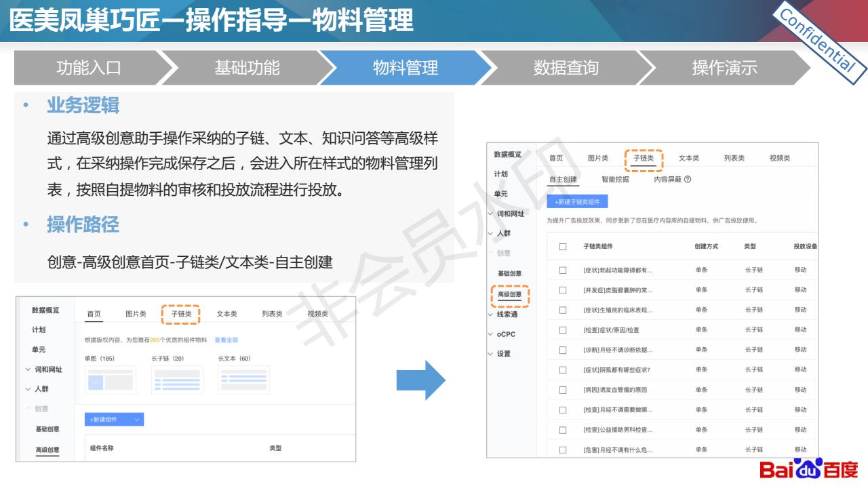
Task: Follow the 查看全部 link
Action: tap(226, 340)
